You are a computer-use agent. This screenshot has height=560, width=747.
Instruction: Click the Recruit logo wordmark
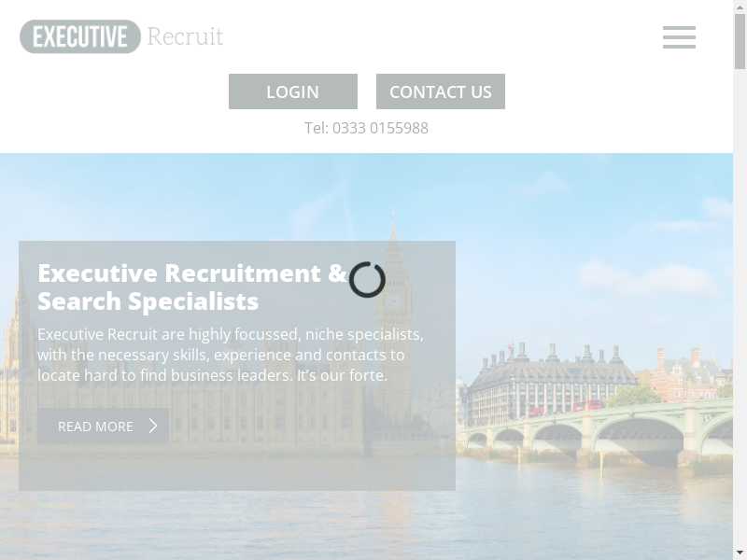click(185, 36)
